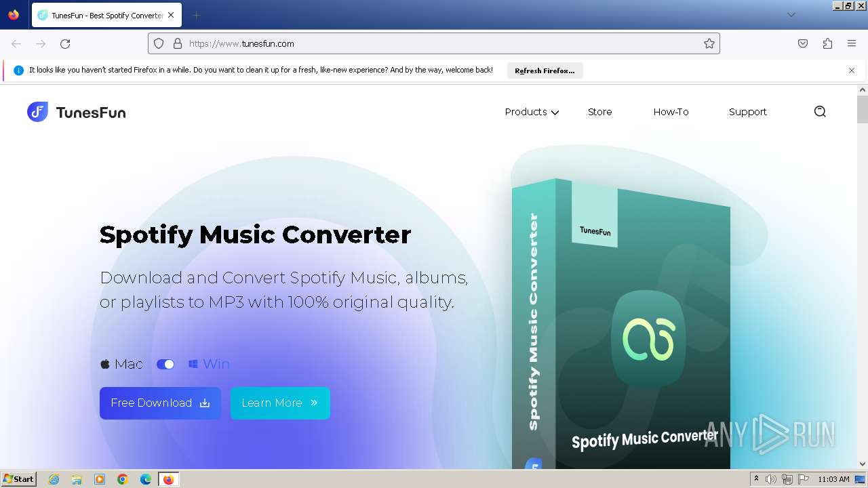
Task: Expand the Products dropdown menu
Action: 532,112
